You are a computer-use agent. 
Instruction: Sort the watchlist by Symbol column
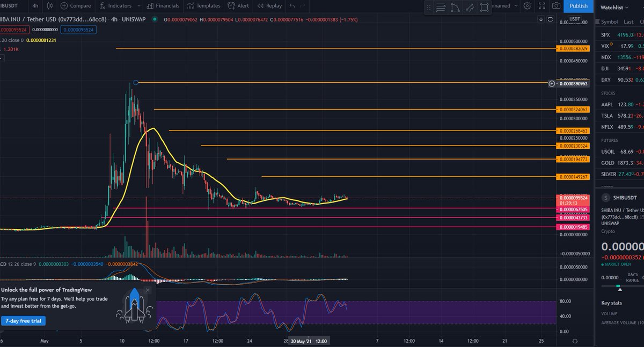click(610, 22)
